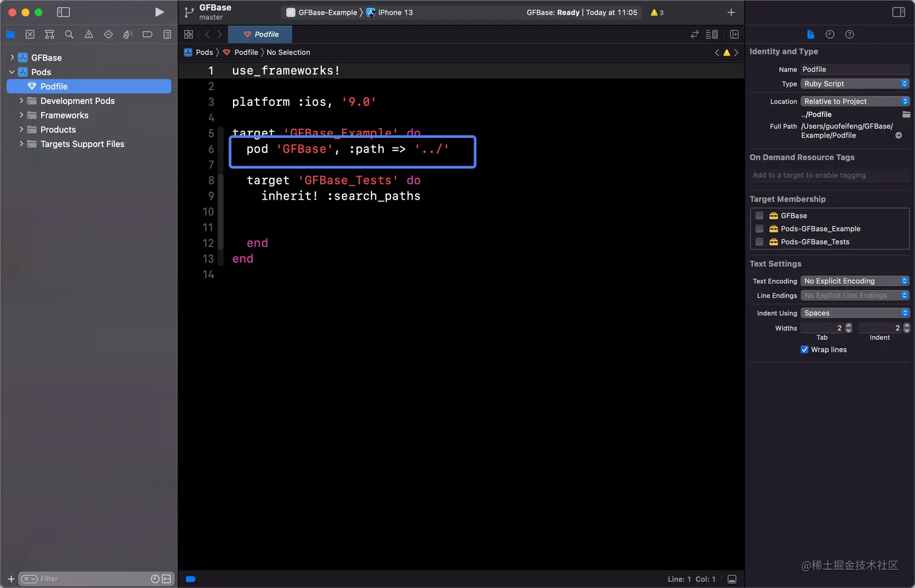Expand Targets Support Files folder
The image size is (915, 588).
[21, 144]
